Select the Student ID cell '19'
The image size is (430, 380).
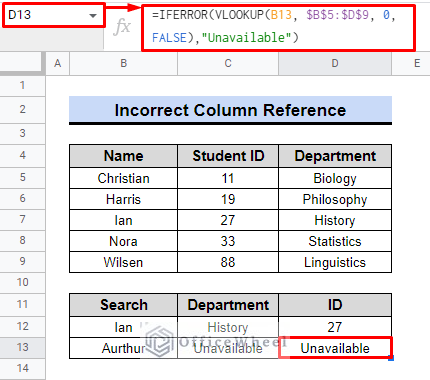[228, 199]
